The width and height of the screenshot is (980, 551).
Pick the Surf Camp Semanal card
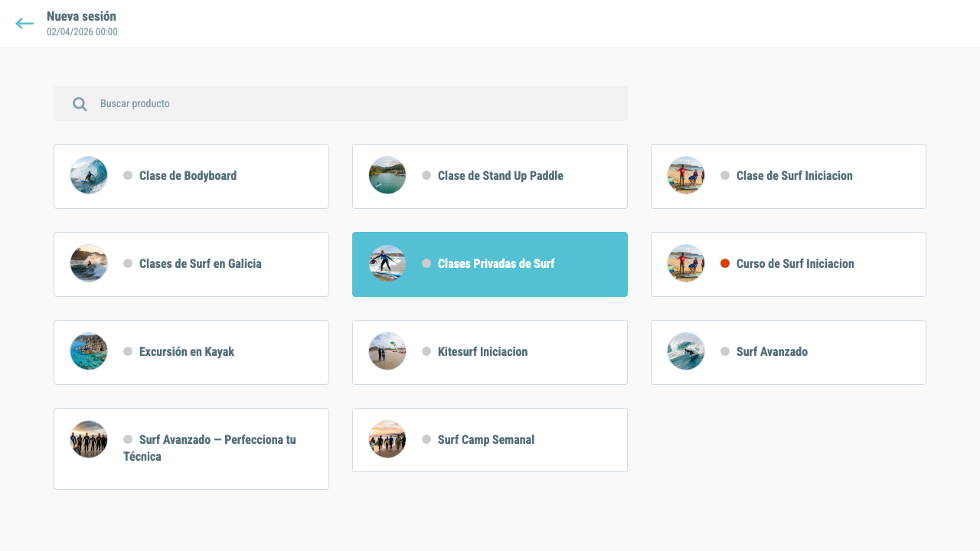coord(490,440)
